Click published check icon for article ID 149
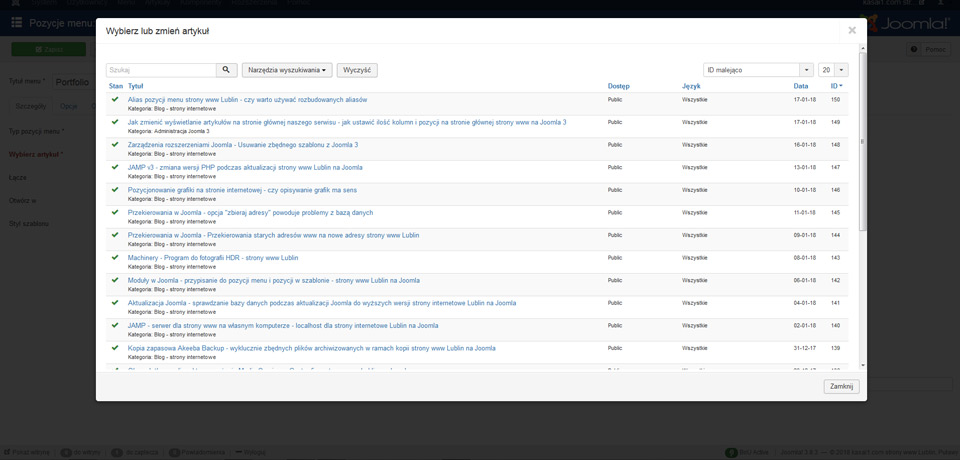 [114, 122]
